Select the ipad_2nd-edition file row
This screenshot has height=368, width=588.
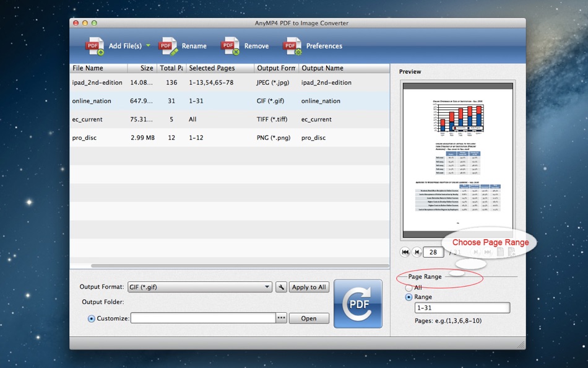[x=230, y=82]
